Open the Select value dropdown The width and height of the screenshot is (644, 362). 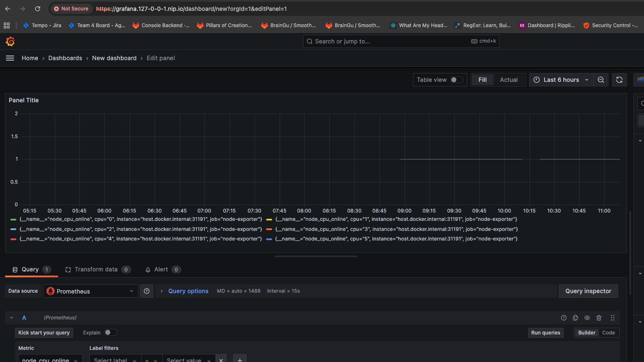pyautogui.click(x=189, y=359)
